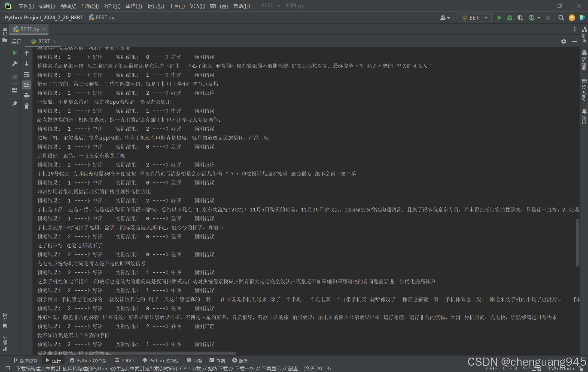Image resolution: width=588 pixels, height=372 pixels.
Task: Click project breadcrumb Python Project_2024_7_20_BERT
Action: (44, 18)
